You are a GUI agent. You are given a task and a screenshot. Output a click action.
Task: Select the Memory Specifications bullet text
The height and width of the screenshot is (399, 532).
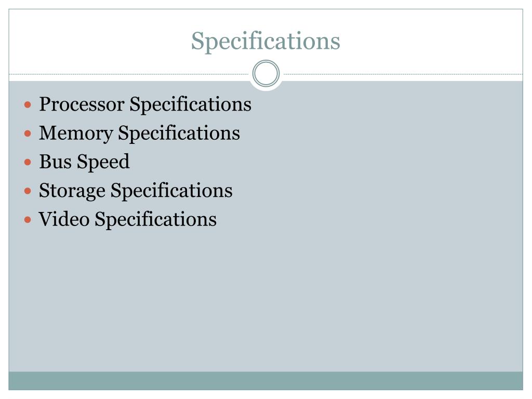pos(139,134)
